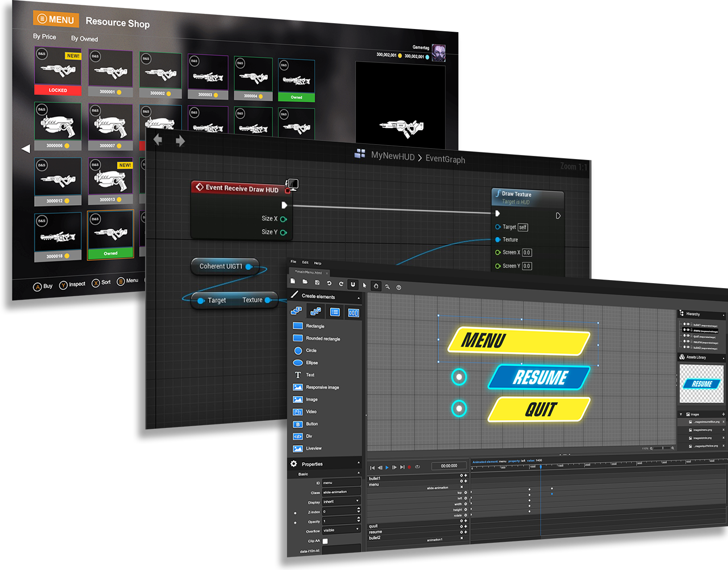Select the arrow pointer tool
This screenshot has height=570, width=728.
[364, 285]
